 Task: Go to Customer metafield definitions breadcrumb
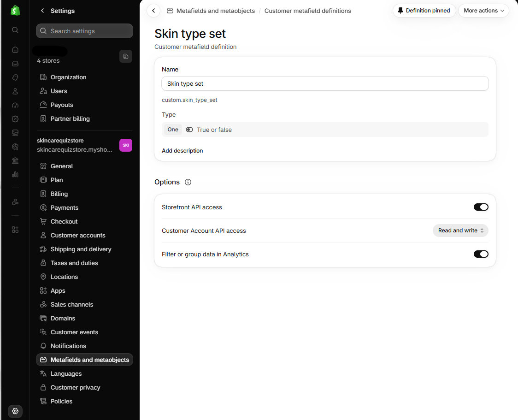(x=307, y=11)
